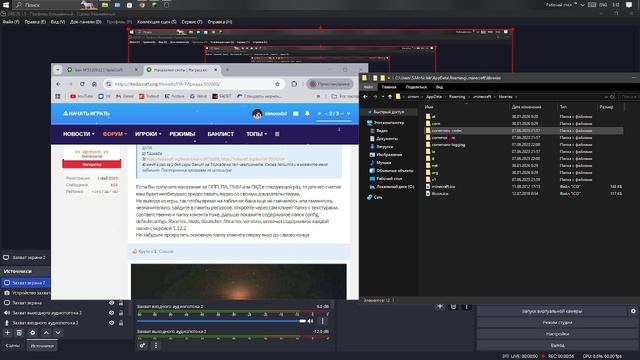Lock Захват входного аудиопотока 2 source
Viewport: 640px width, 360px height.
[x=121, y=322]
